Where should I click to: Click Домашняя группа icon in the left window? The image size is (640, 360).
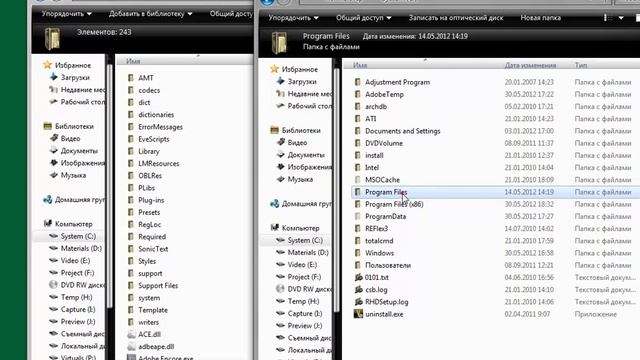[47, 200]
